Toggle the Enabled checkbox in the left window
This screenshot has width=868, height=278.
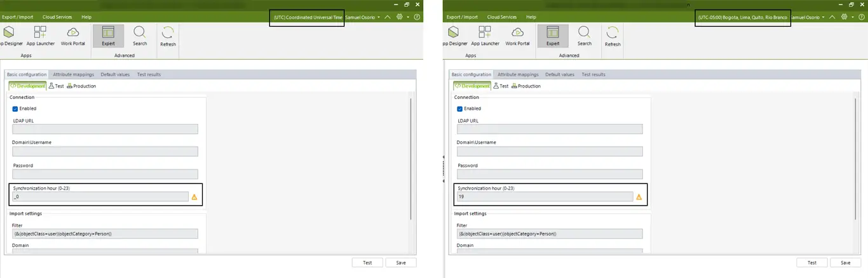click(x=15, y=109)
